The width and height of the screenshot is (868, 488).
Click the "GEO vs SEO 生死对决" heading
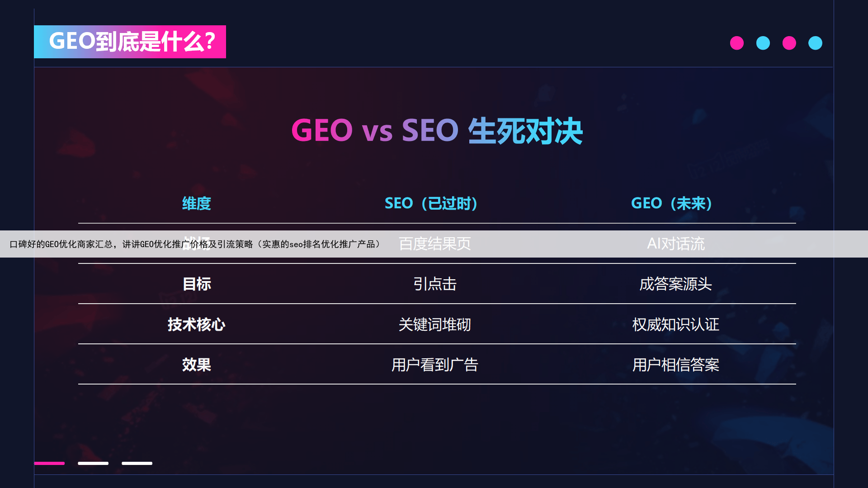[437, 131]
